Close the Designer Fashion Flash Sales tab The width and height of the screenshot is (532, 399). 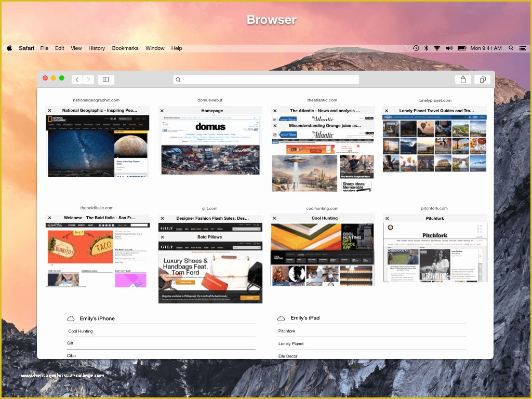pos(162,218)
